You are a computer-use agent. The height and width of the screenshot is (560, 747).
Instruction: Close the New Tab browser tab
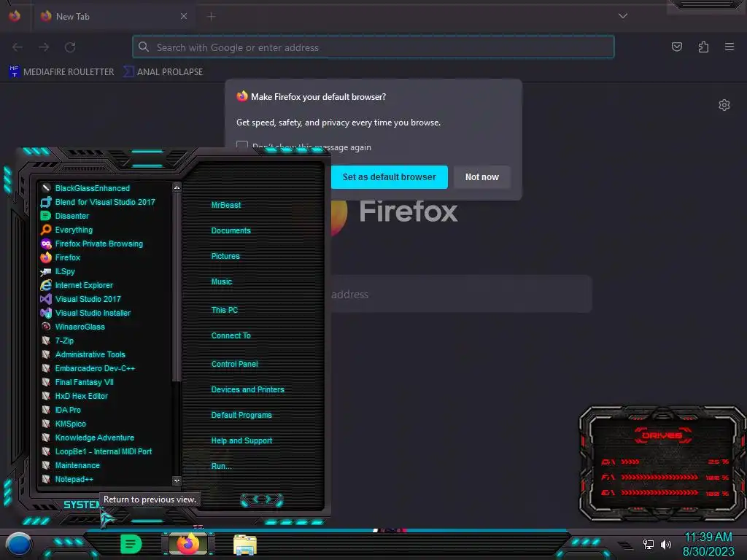[x=184, y=16]
